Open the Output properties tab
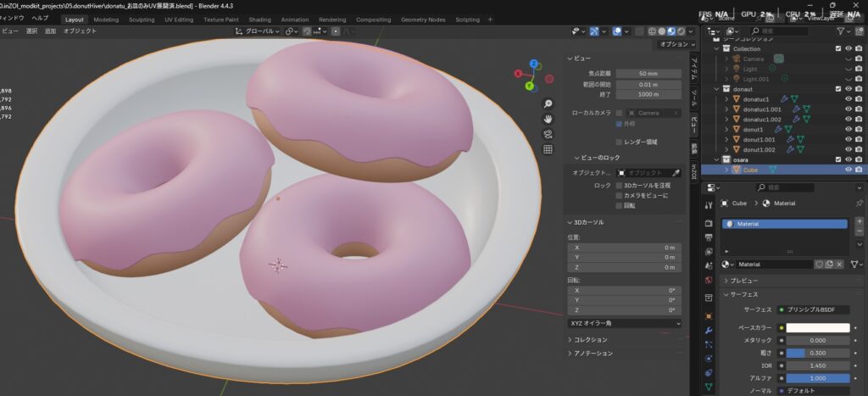Viewport: 868px width, 396px height. [x=709, y=237]
